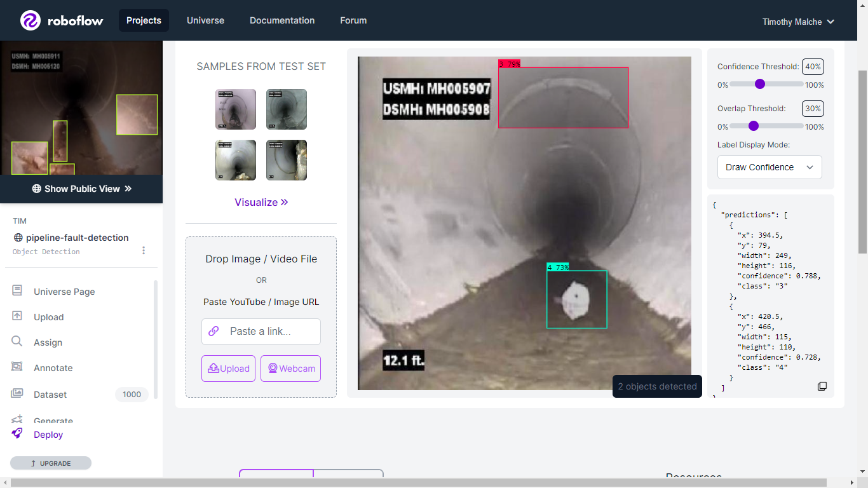868x488 pixels.
Task: Select the first test set sample thumbnail
Action: [x=236, y=109]
